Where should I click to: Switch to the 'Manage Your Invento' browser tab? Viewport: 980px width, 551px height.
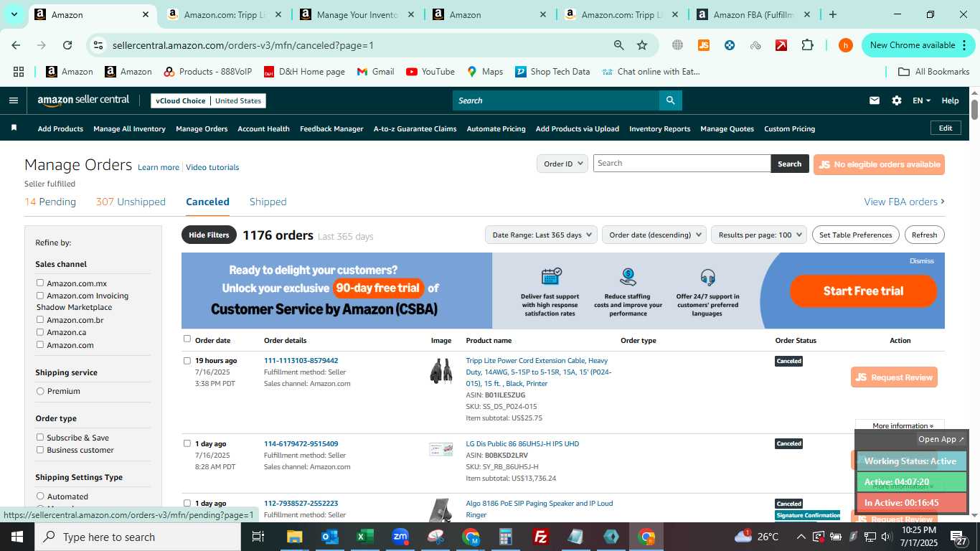(x=357, y=14)
